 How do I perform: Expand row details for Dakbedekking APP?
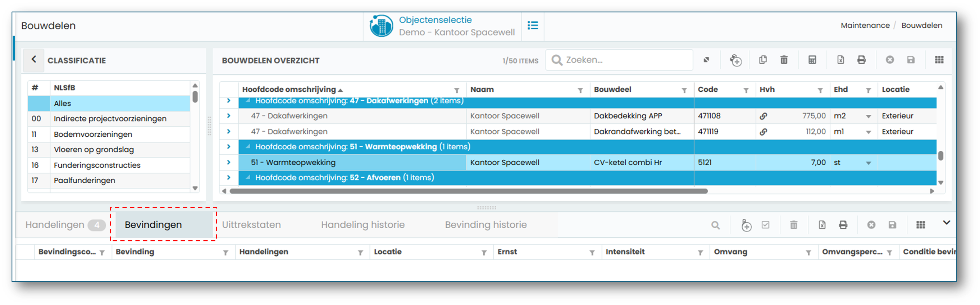[229, 115]
